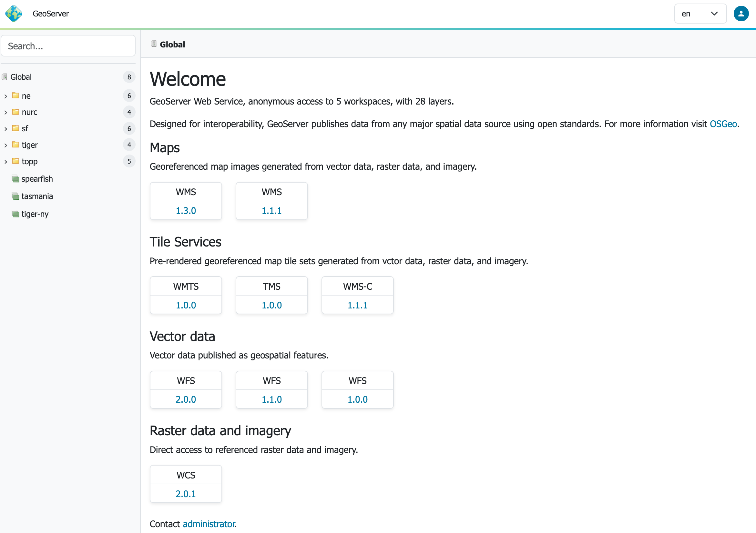Click the Search input field

pos(68,46)
